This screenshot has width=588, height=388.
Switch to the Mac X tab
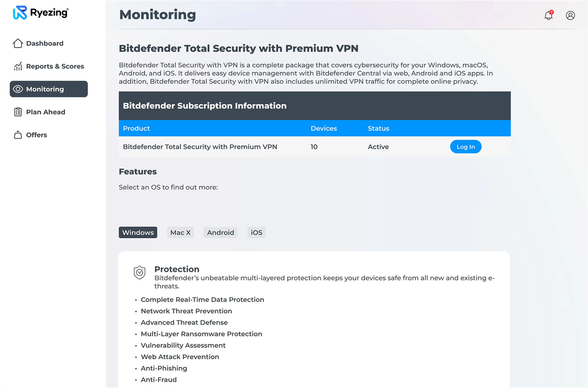[180, 232]
